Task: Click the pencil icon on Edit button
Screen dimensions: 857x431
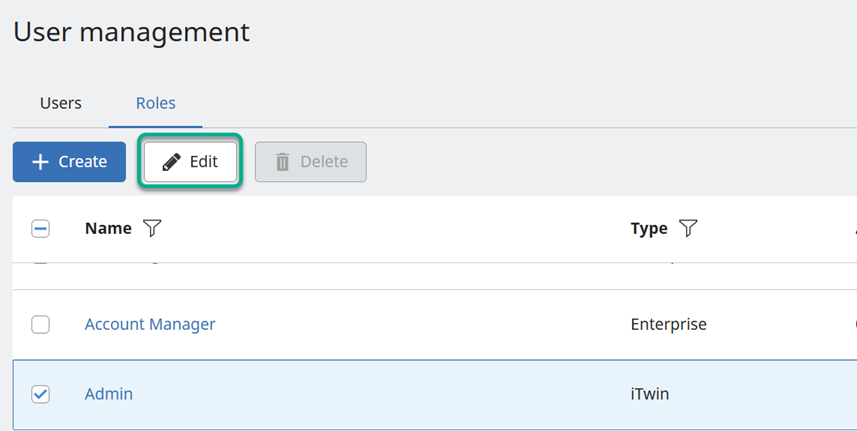Action: point(172,162)
